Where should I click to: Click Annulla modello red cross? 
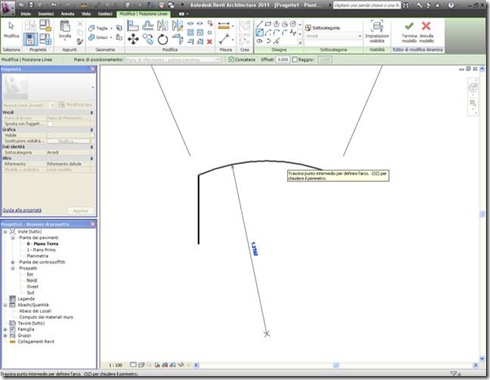point(426,31)
